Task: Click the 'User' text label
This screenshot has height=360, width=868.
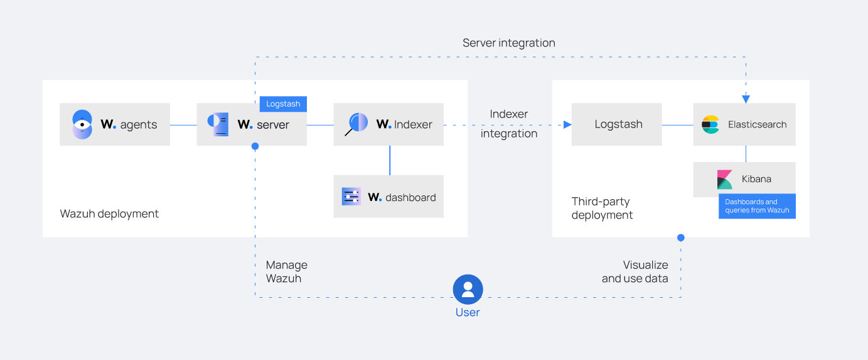Action: (468, 312)
